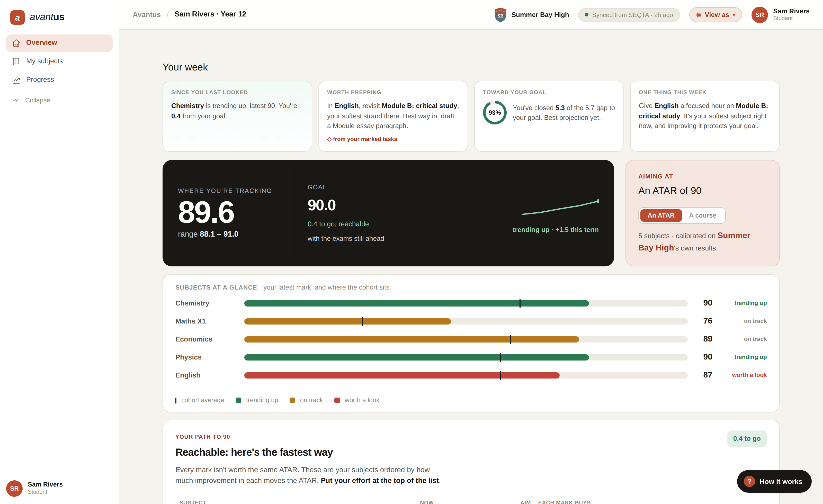Click the 0.4 to go badge
Screen dimensions: 823x504
pos(747,438)
